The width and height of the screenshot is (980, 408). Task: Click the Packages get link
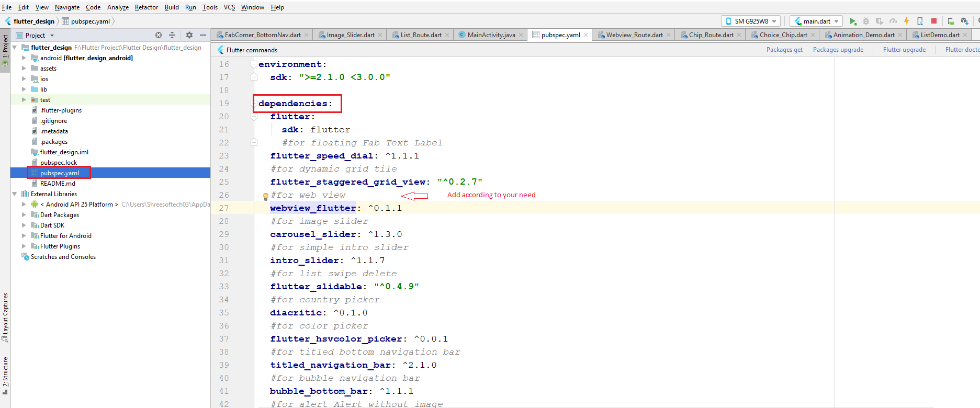(x=784, y=50)
